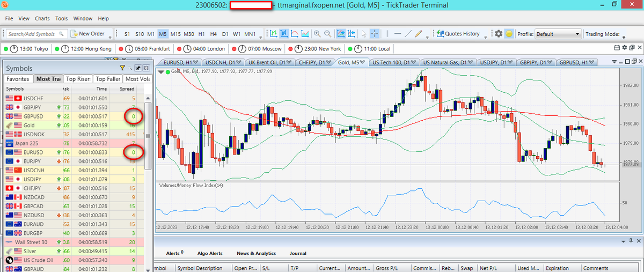Select the D1 timeframe
The image size is (644, 272).
[x=225, y=34]
